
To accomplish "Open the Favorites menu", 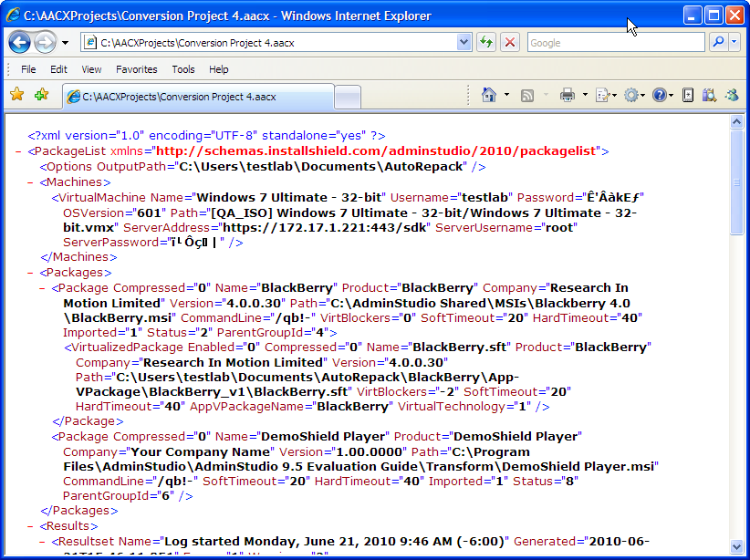I will [137, 69].
